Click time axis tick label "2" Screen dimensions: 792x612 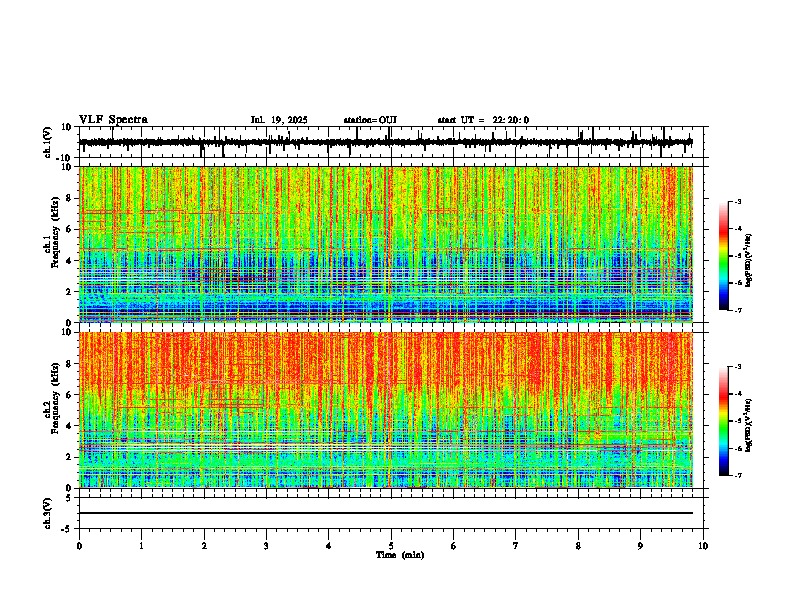tap(204, 546)
